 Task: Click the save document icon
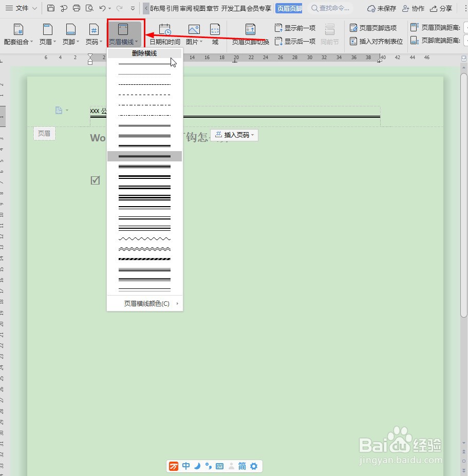pyautogui.click(x=51, y=8)
